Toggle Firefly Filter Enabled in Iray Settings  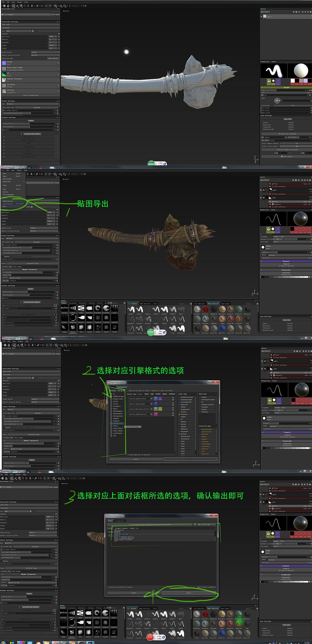click(x=295, y=146)
